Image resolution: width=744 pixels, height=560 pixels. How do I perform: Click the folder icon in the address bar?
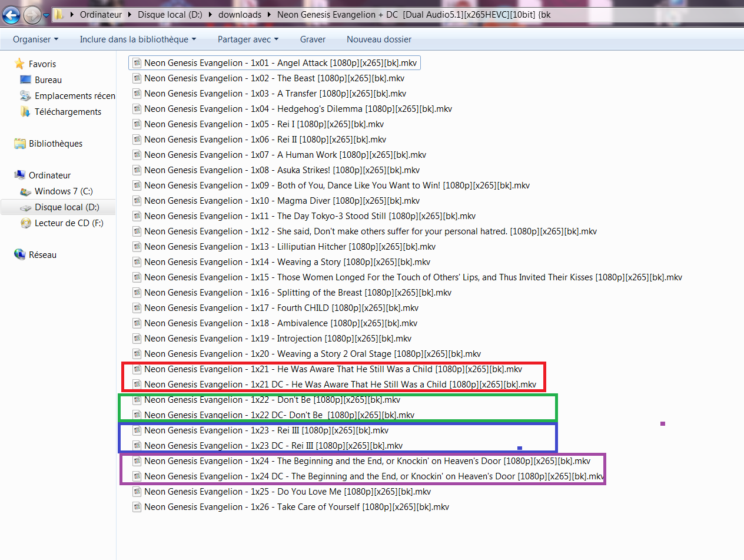(59, 15)
